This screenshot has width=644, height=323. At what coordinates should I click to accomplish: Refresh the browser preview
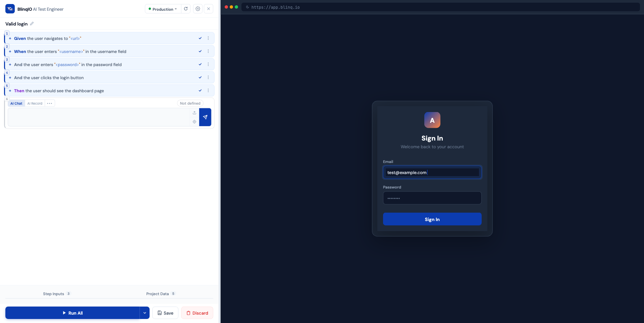click(x=186, y=9)
